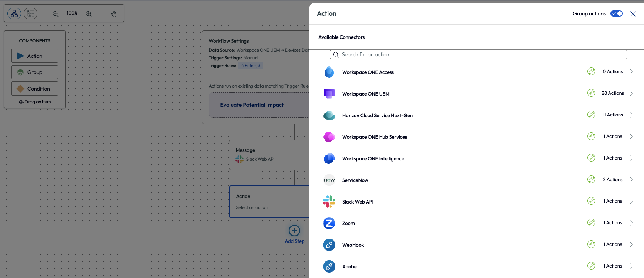Click Adobe connection status icon
644x278 pixels.
pos(591,266)
